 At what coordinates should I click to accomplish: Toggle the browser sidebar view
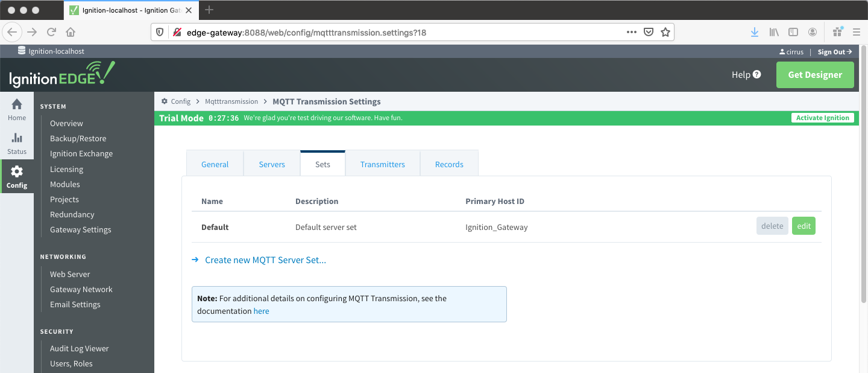pos(794,32)
